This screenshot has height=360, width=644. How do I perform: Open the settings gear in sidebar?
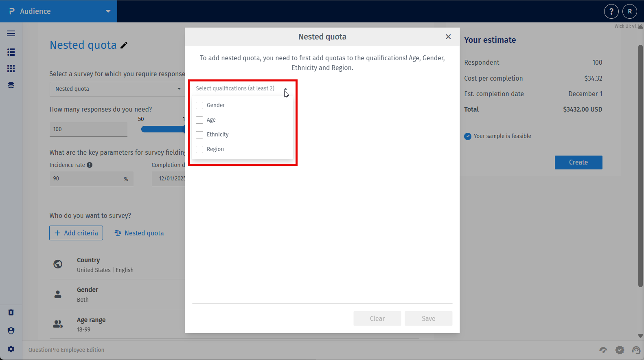click(x=11, y=349)
